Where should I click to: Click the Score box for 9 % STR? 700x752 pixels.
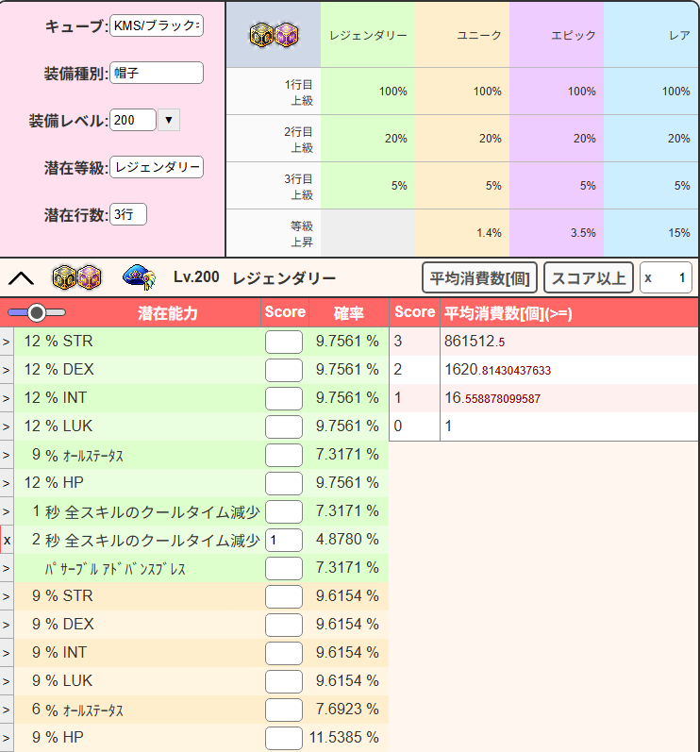tap(284, 596)
